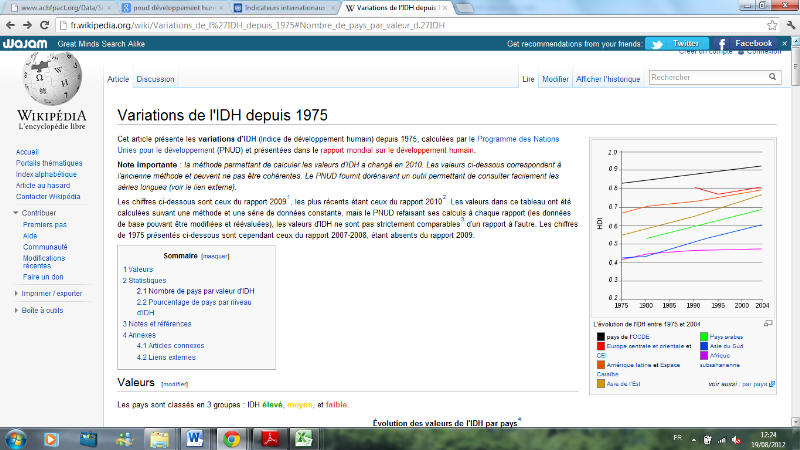
Task: Open Microsoft Word from the taskbar
Action: click(193, 437)
